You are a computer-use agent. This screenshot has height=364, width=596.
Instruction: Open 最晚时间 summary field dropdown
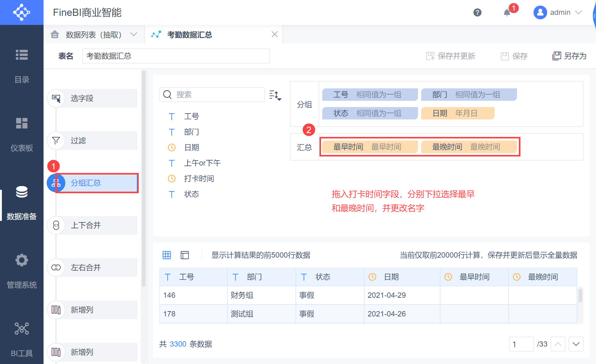pos(469,147)
